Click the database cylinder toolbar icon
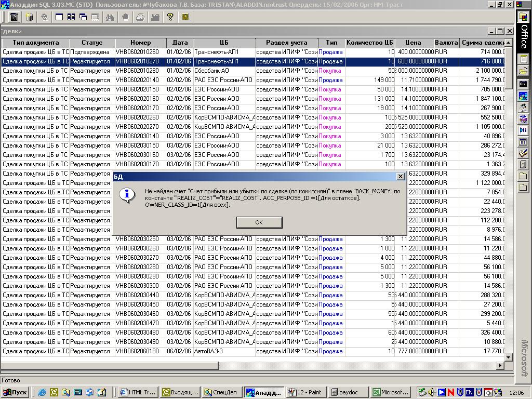532x399 pixels. point(30,17)
